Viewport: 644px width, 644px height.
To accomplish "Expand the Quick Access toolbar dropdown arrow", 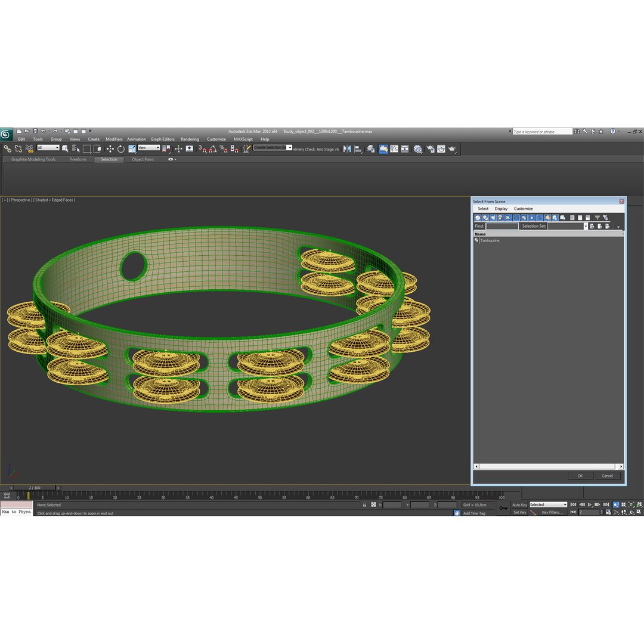I will tap(90, 131).
